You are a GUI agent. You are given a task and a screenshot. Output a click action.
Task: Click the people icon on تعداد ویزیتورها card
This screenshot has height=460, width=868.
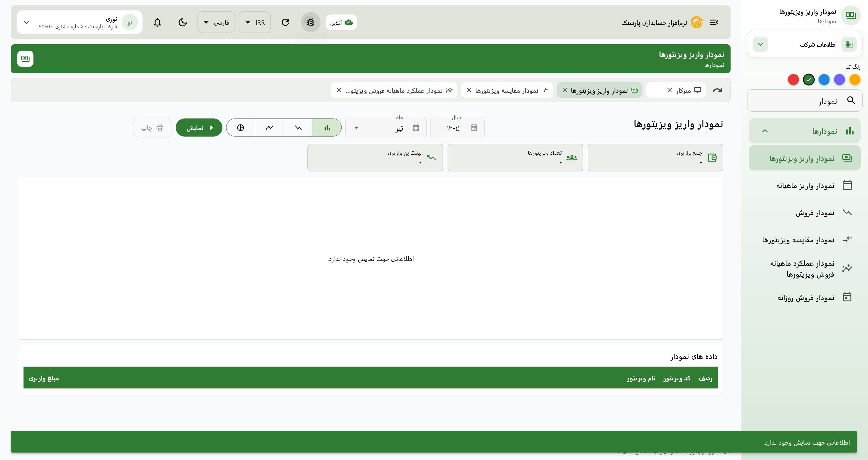click(x=572, y=158)
